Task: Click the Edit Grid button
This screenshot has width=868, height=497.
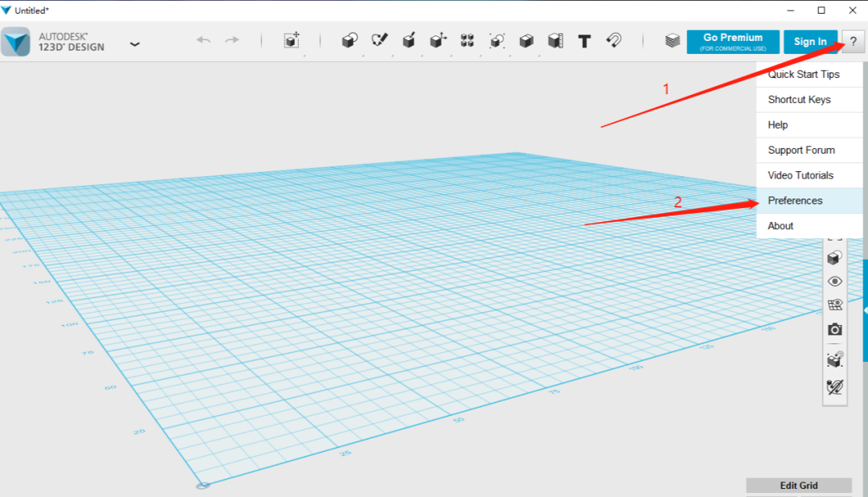Action: tap(799, 485)
